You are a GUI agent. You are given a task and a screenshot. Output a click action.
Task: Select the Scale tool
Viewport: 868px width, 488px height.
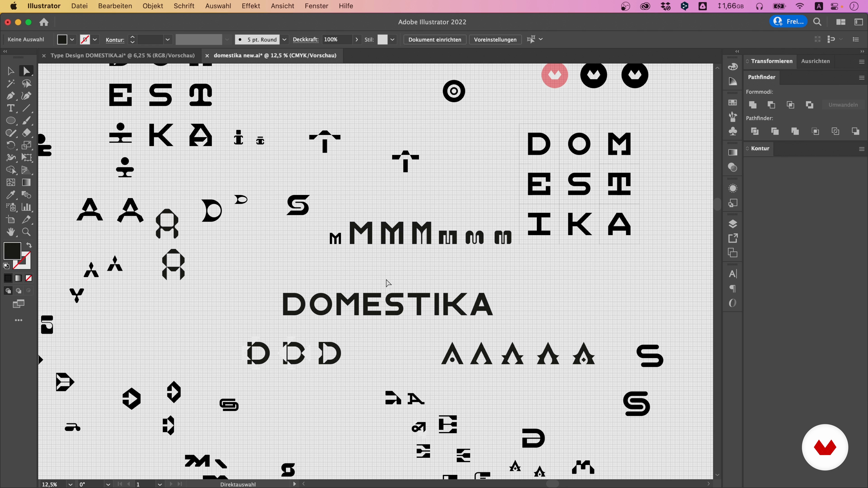pyautogui.click(x=26, y=145)
